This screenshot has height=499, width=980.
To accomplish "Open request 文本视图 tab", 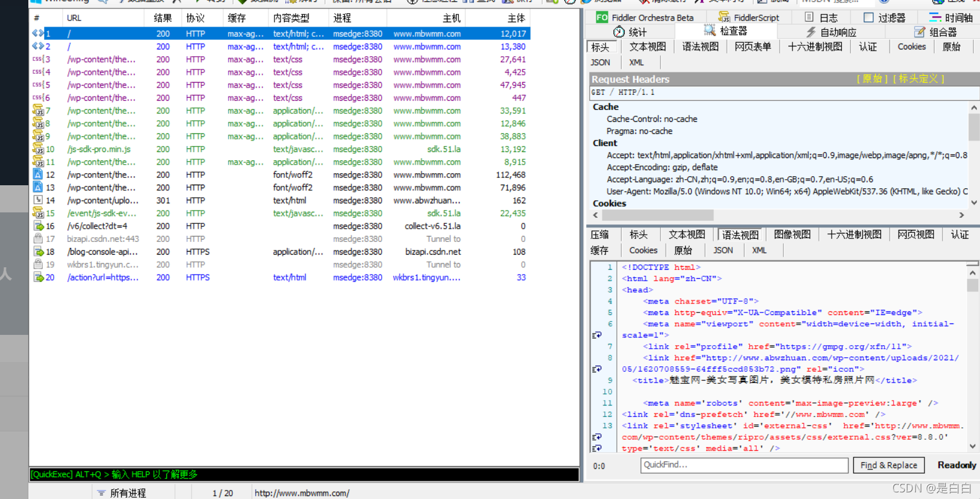I will click(648, 46).
